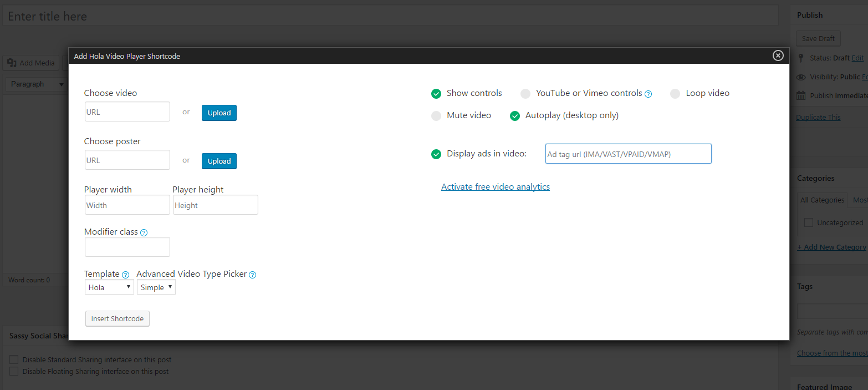Focus the Ad tag url field
Screen dimensions: 868x390
coord(629,154)
